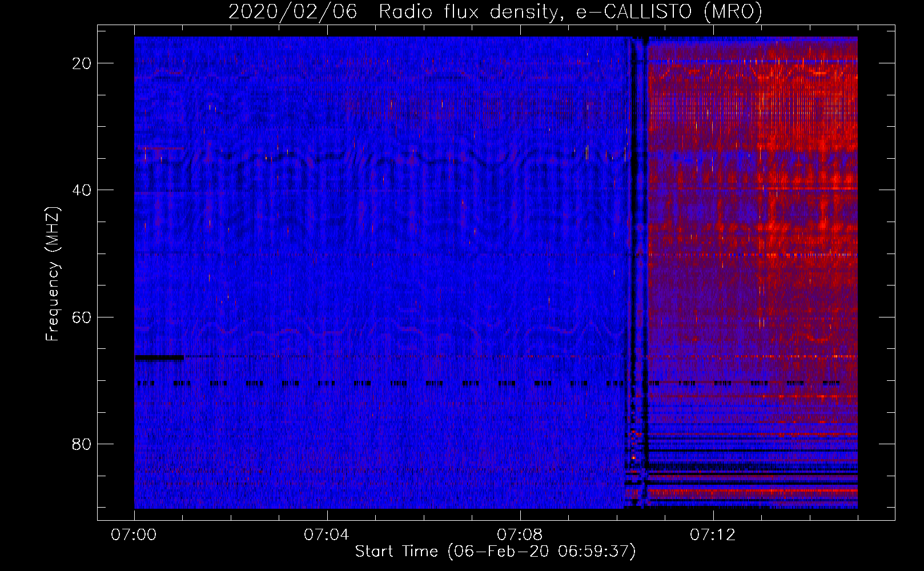924x571 pixels.
Task: Click the "60" frequency tick label
Action: pos(82,317)
